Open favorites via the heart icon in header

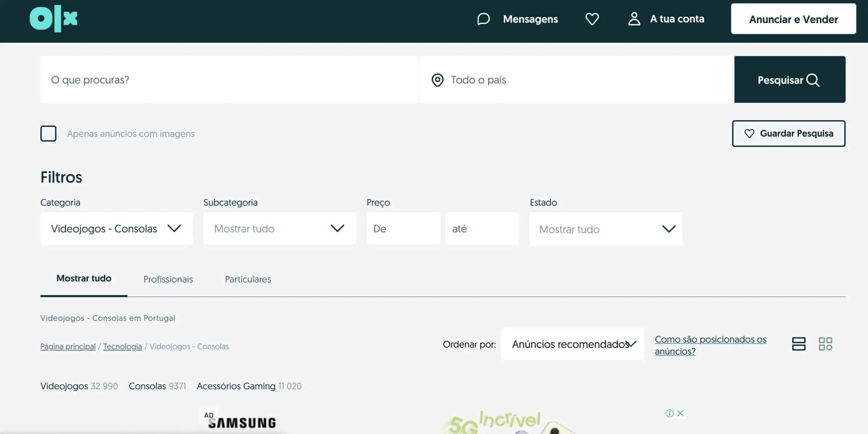592,19
